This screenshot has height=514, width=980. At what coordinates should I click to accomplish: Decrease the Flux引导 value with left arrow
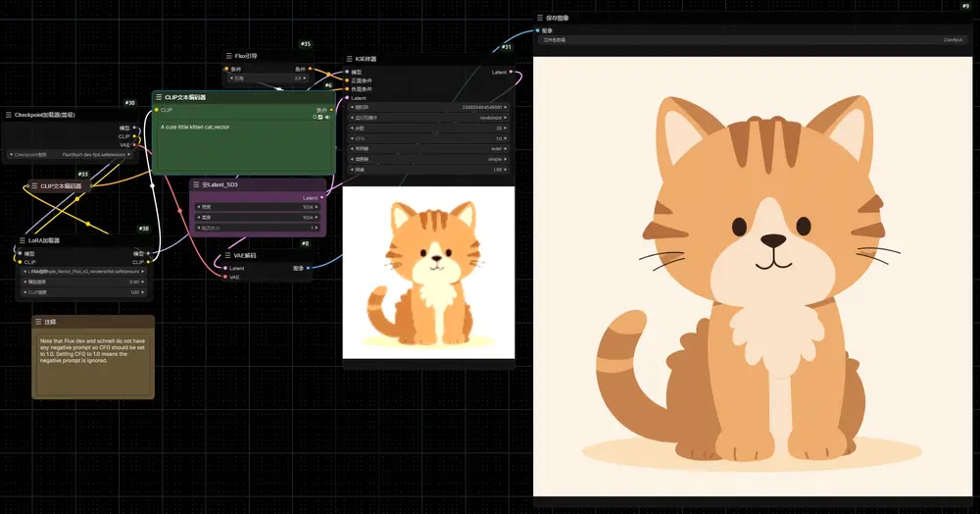pos(232,78)
